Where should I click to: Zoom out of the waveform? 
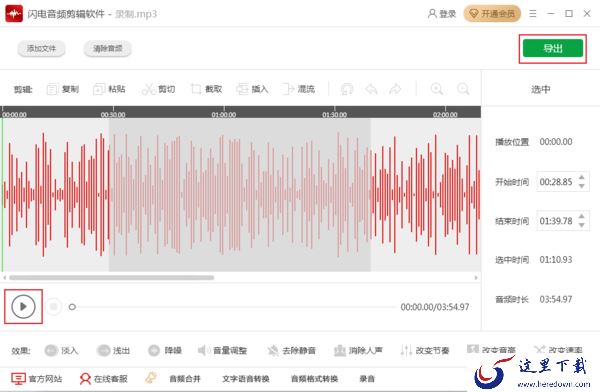point(463,89)
